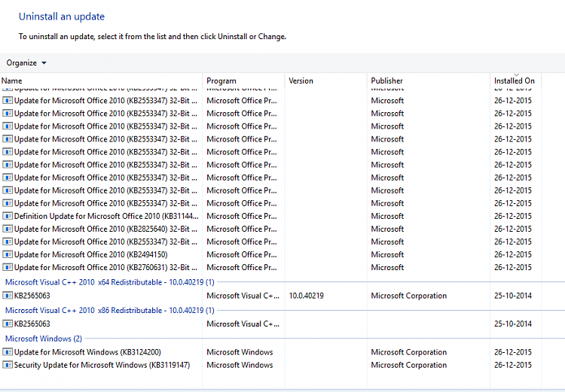Click the icon beside Definition Update KB31144 row
Viewport: 565px width, 392px height.
(x=8, y=216)
